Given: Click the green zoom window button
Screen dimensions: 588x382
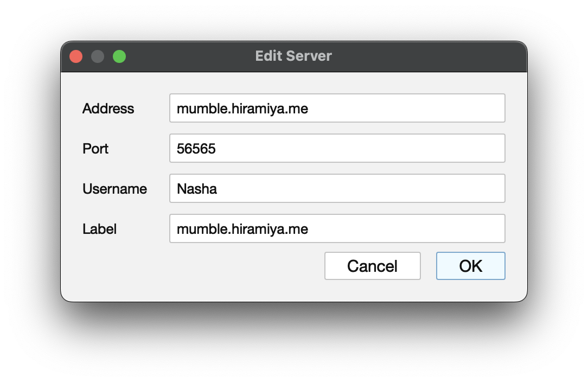Looking at the screenshot, I should (x=119, y=56).
